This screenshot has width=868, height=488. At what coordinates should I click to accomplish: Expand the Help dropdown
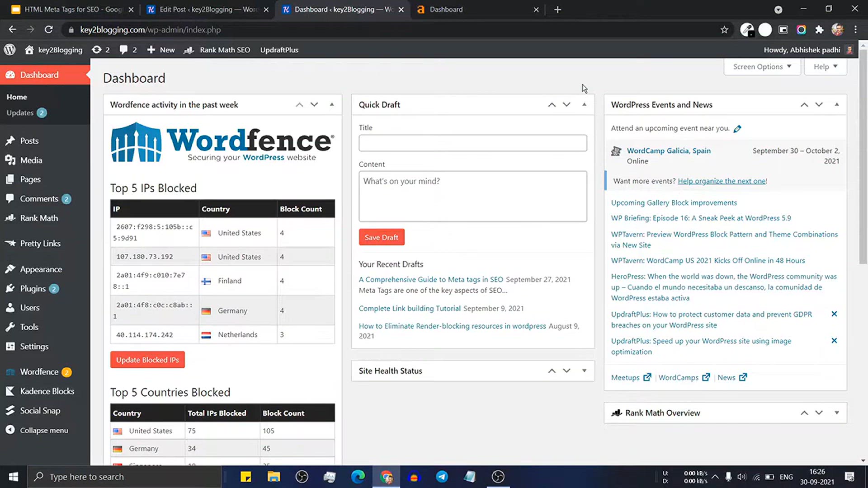tap(826, 66)
